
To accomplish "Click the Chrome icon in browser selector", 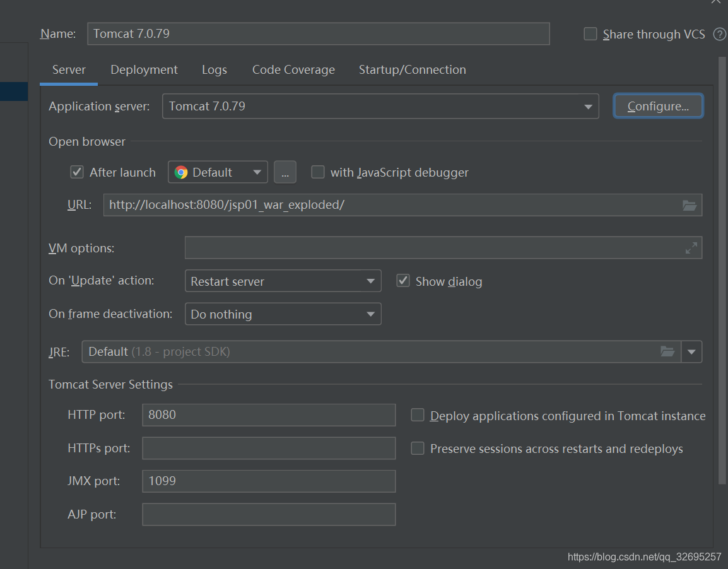I will (181, 173).
